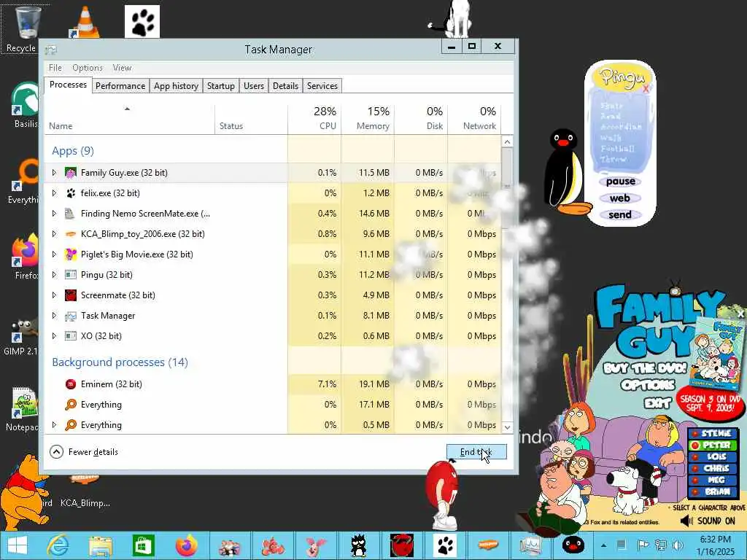Image resolution: width=747 pixels, height=560 pixels.
Task: Click the black penguin Badtz taskbar icon
Action: tap(358, 545)
